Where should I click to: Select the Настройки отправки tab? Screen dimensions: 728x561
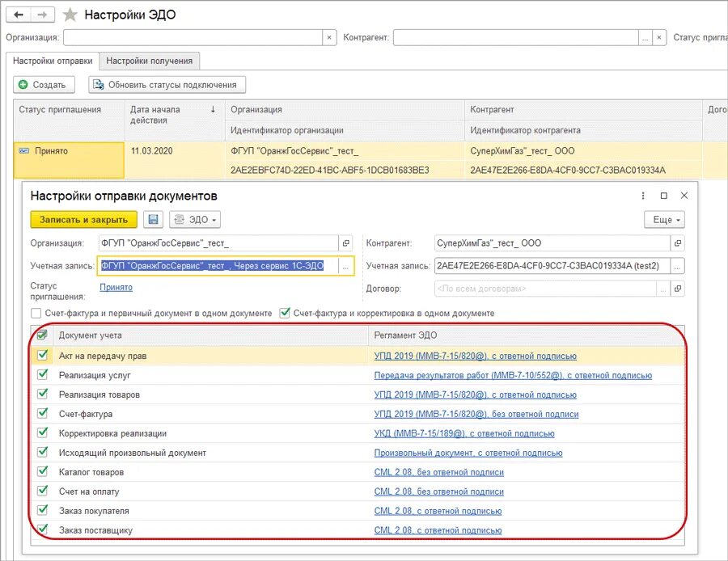point(51,61)
